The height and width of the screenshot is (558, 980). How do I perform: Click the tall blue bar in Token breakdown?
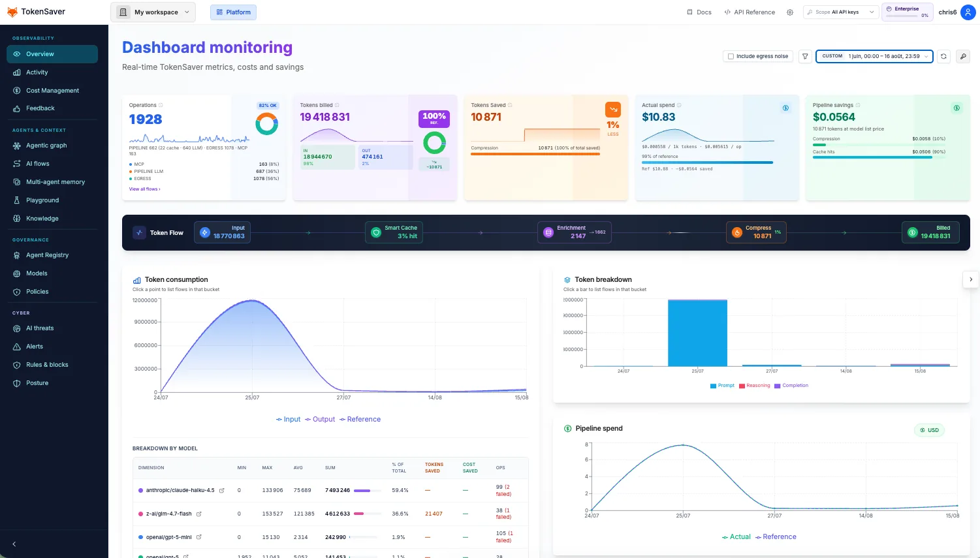tap(697, 333)
